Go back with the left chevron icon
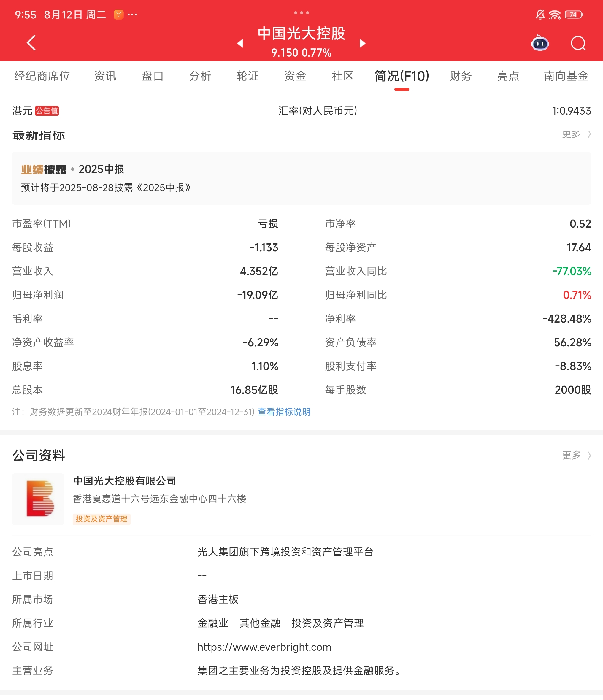The width and height of the screenshot is (603, 700). pyautogui.click(x=31, y=43)
